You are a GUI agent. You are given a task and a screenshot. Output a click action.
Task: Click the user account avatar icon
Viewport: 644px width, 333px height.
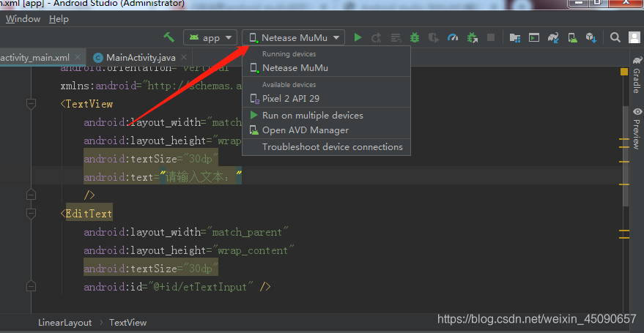point(634,38)
